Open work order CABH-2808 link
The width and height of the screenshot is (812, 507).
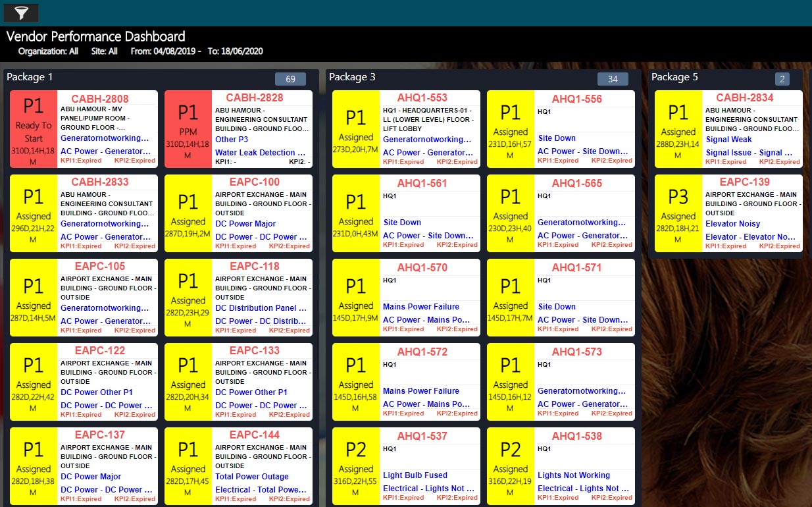tap(99, 99)
